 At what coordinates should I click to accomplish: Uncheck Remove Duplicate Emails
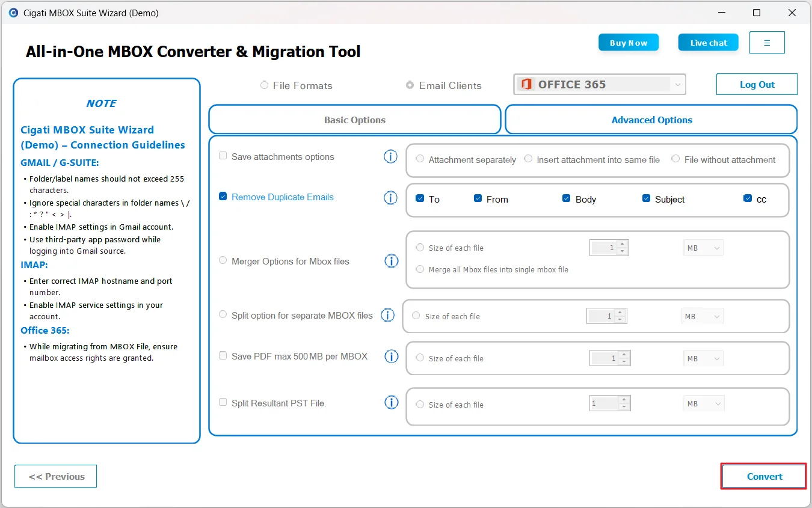pos(223,196)
